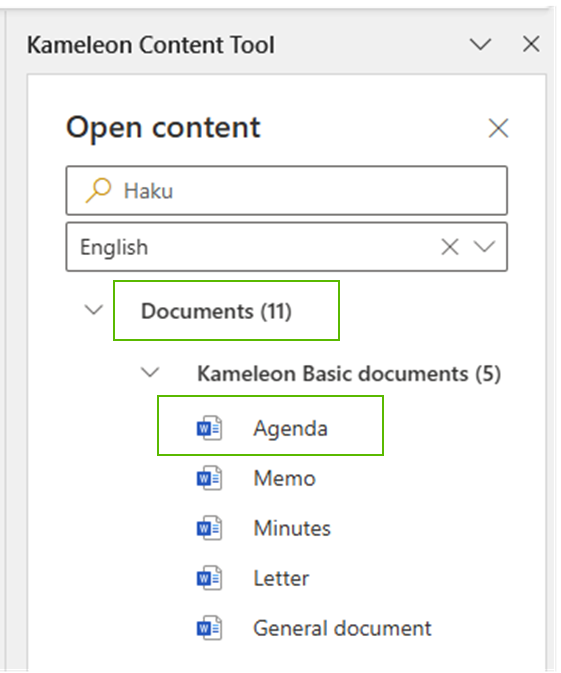Click the Word icon beside General document
This screenshot has width=561, height=673.
point(209,628)
